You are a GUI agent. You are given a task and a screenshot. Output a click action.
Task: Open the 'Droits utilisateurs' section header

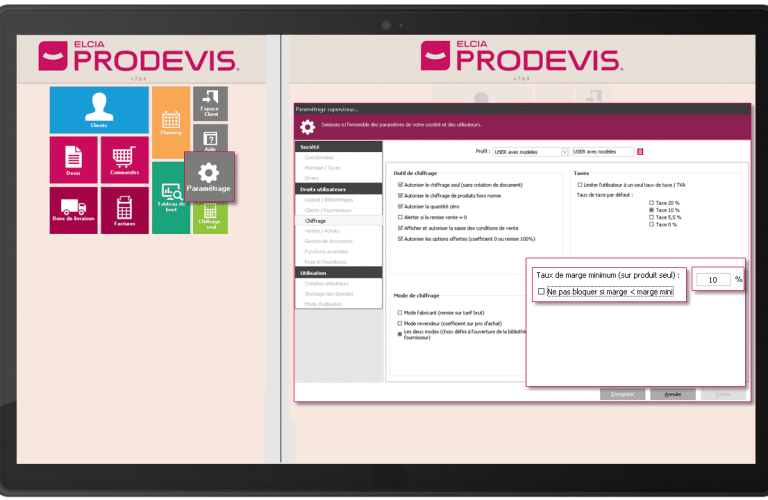click(x=338, y=189)
